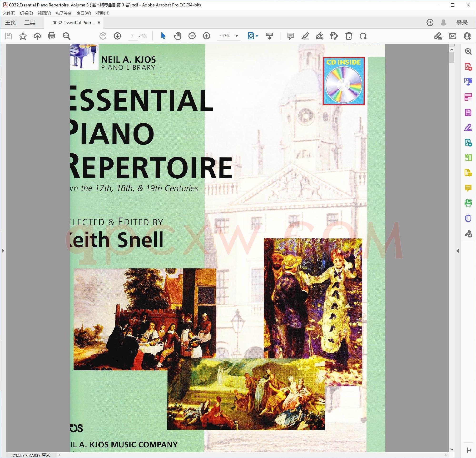The width and height of the screenshot is (476, 458).
Task: Expand the fit page options dropdown arrow
Action: [257, 36]
